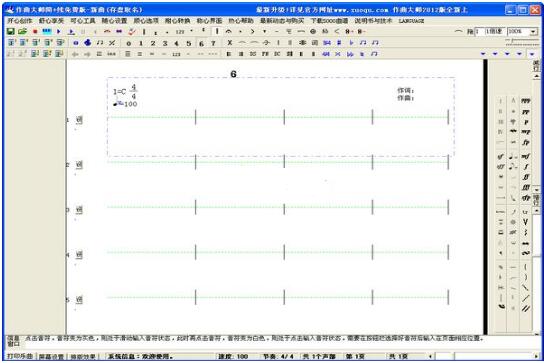
Task: Click the slider below the zoom box
Action: point(522,42)
